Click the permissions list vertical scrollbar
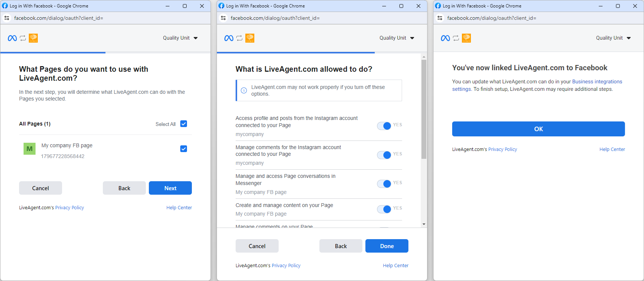 pyautogui.click(x=424, y=109)
